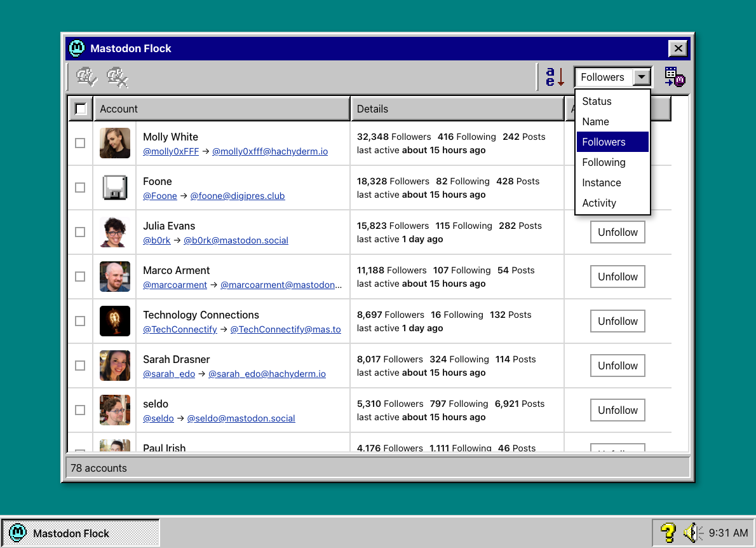Image resolution: width=756 pixels, height=548 pixels.
Task: Click the speaker volume tray icon
Action: 693,533
